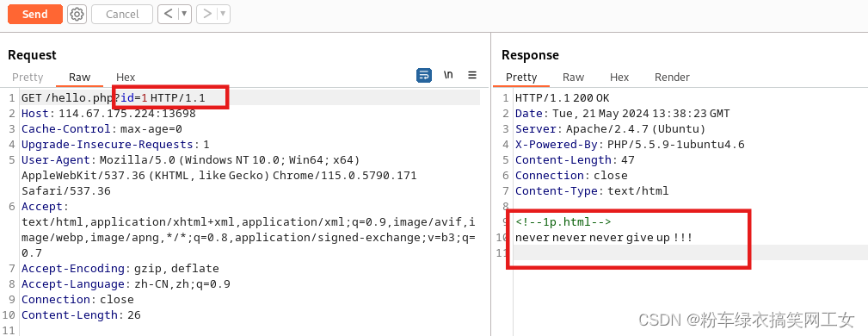Image resolution: width=868 pixels, height=336 pixels.
Task: Click the Date header in the response
Action: (622, 114)
